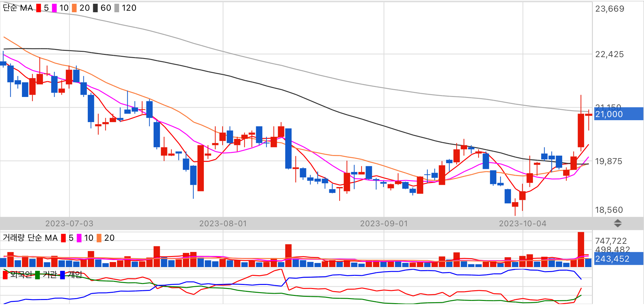Screen dimensions: 644x305
Task: Select the 단순 MA legend label
Action: click(x=18, y=8)
